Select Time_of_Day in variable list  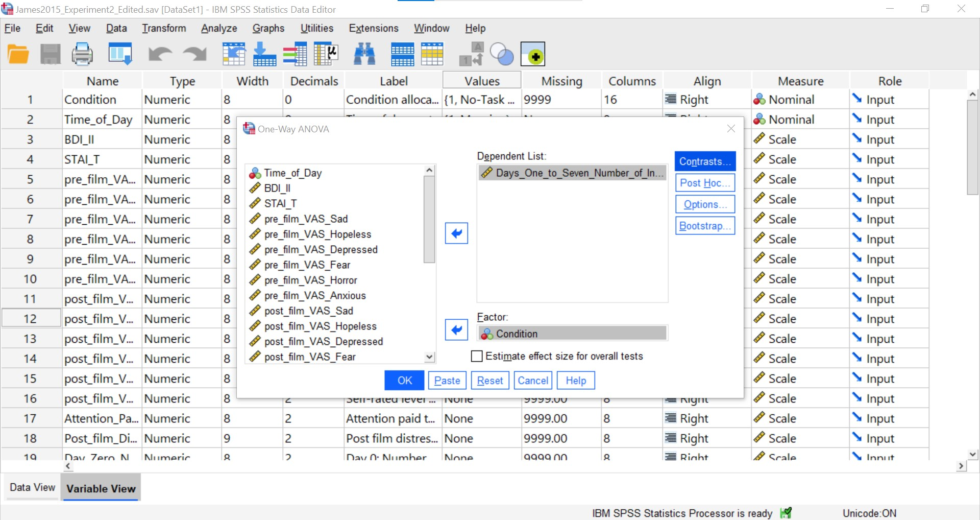pos(292,173)
